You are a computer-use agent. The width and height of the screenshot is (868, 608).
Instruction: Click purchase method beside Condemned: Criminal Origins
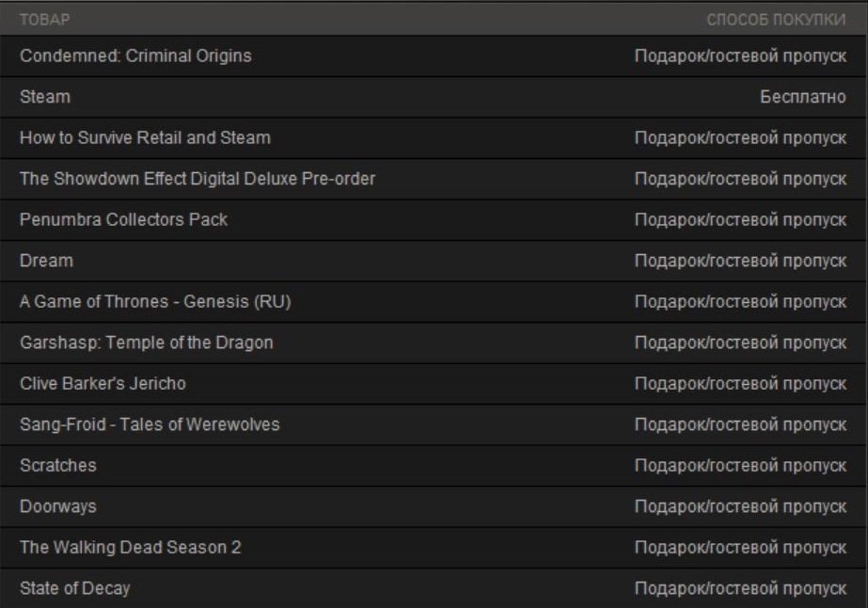click(741, 56)
